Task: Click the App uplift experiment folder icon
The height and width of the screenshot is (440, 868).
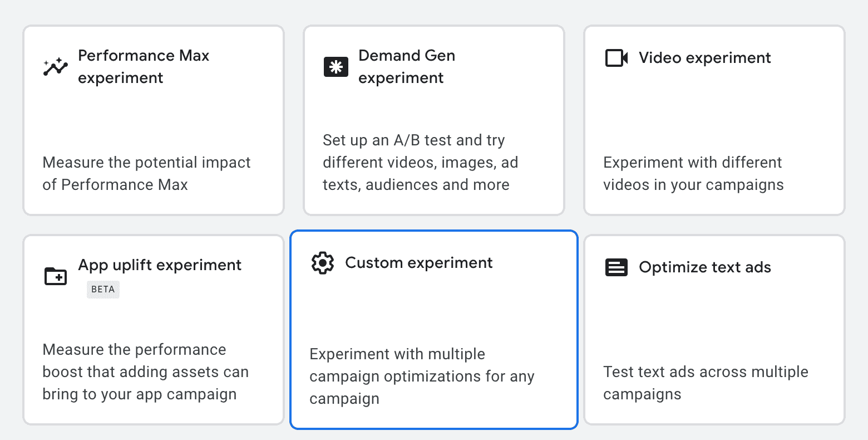Action: 55,276
